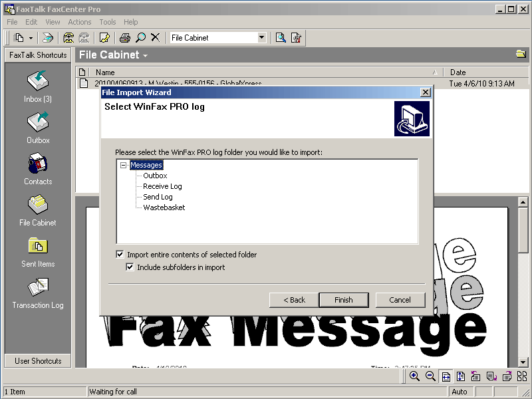Show page thumbnails view
The image size is (532, 399).
coord(522,376)
